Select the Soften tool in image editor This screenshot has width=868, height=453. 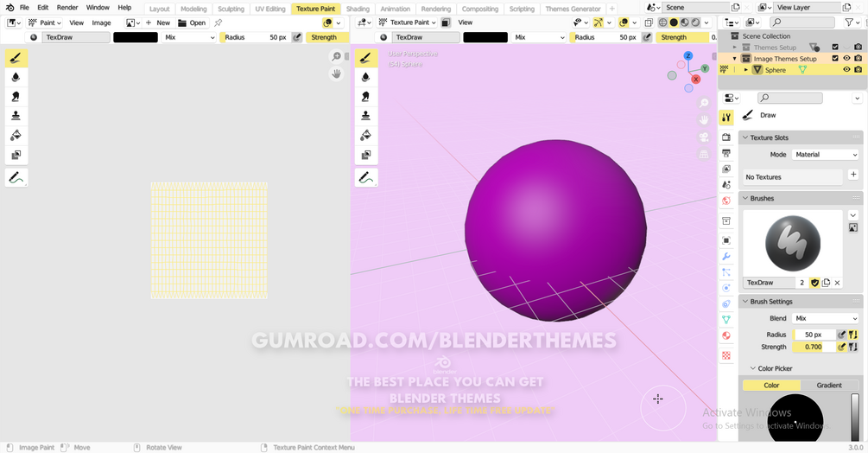click(16, 78)
